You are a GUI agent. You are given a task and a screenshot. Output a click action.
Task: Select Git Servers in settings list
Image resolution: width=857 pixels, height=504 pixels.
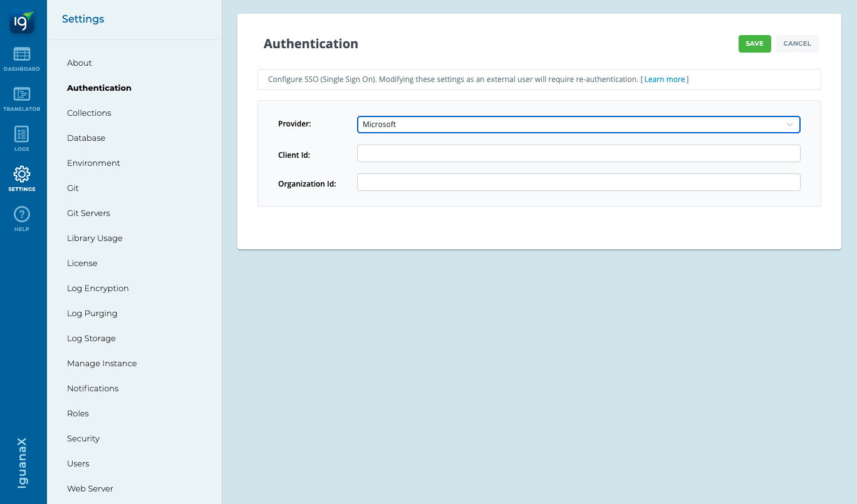pyautogui.click(x=88, y=213)
